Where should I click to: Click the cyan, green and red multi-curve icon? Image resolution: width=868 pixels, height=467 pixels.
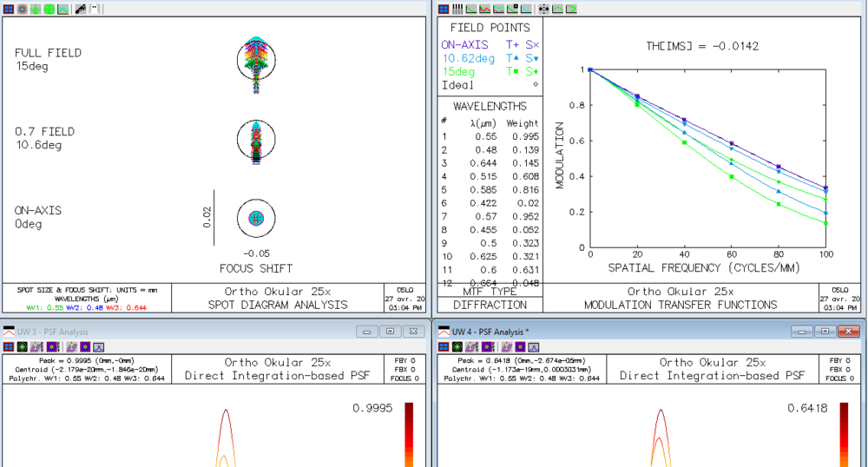pyautogui.click(x=499, y=10)
